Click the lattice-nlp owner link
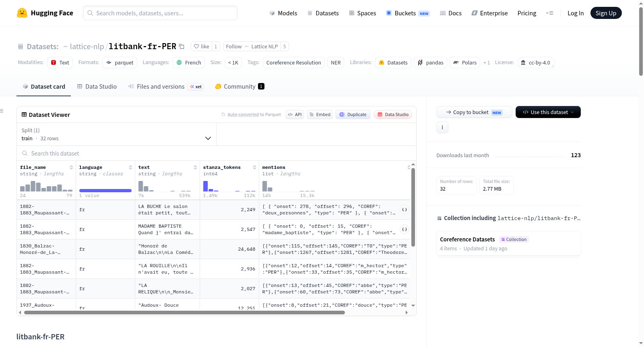 pos(87,46)
